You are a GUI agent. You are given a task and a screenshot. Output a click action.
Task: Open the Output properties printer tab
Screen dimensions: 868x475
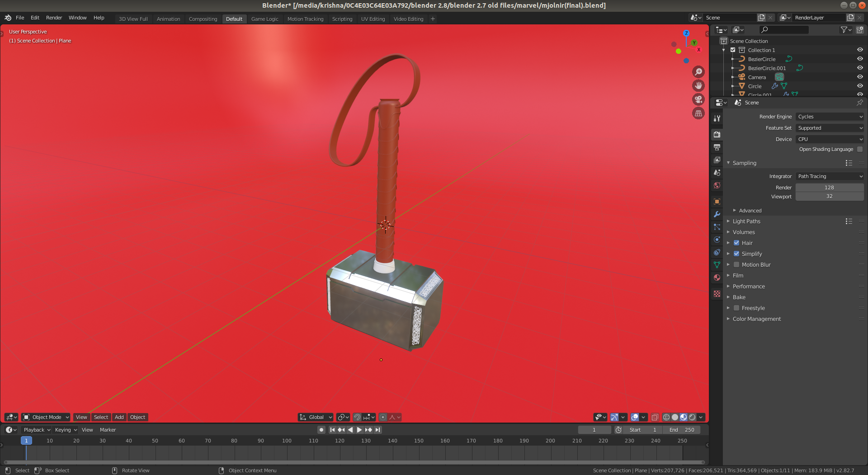pyautogui.click(x=717, y=147)
